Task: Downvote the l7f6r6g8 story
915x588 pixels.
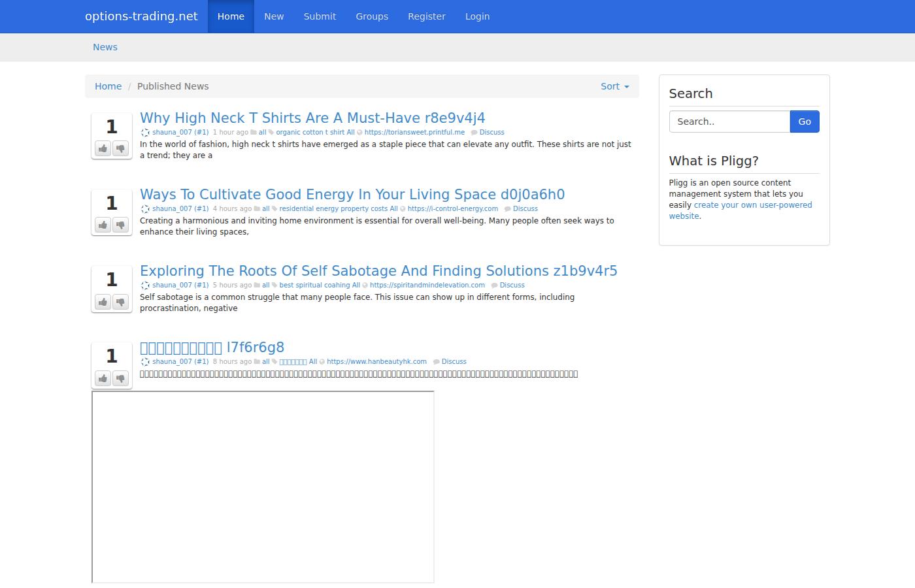Action: [x=120, y=378]
